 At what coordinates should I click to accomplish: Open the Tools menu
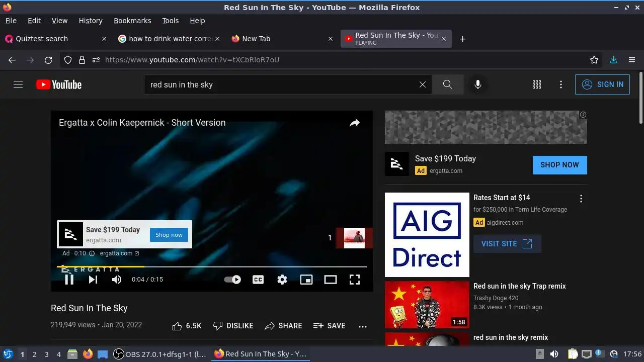coord(171,21)
